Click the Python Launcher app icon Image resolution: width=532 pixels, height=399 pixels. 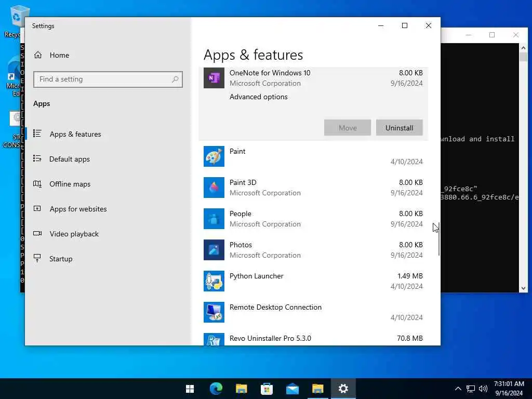click(x=214, y=281)
